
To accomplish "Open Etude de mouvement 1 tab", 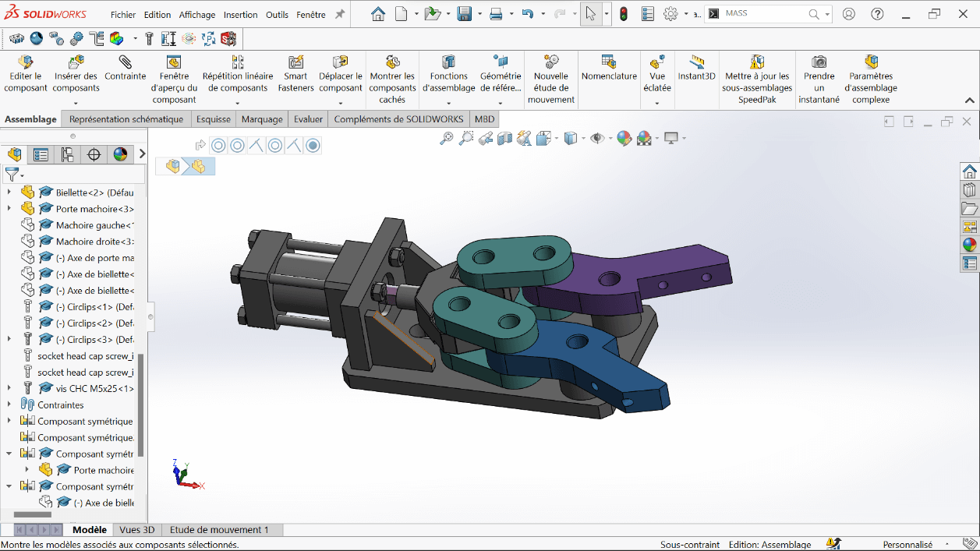I will click(x=219, y=530).
